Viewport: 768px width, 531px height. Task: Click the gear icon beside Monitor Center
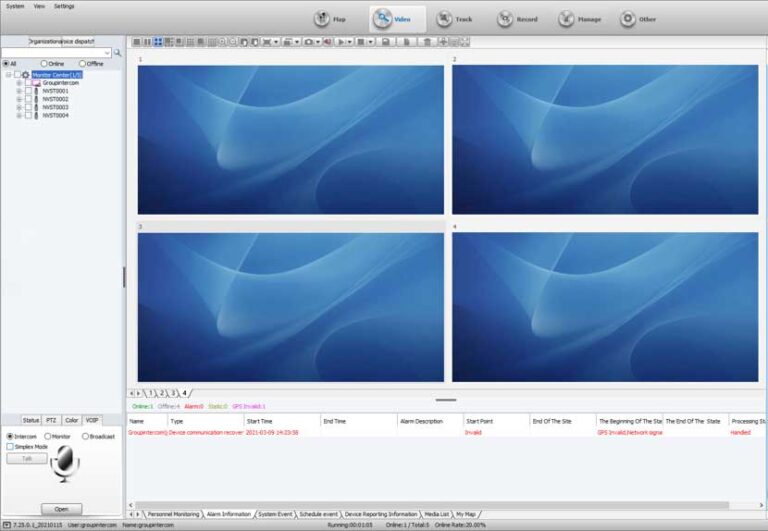click(25, 75)
